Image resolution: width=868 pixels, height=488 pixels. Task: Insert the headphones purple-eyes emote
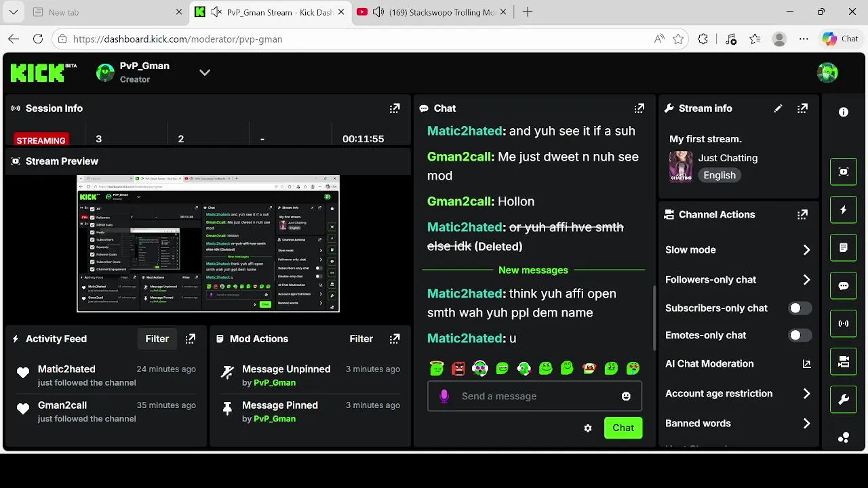tap(480, 368)
